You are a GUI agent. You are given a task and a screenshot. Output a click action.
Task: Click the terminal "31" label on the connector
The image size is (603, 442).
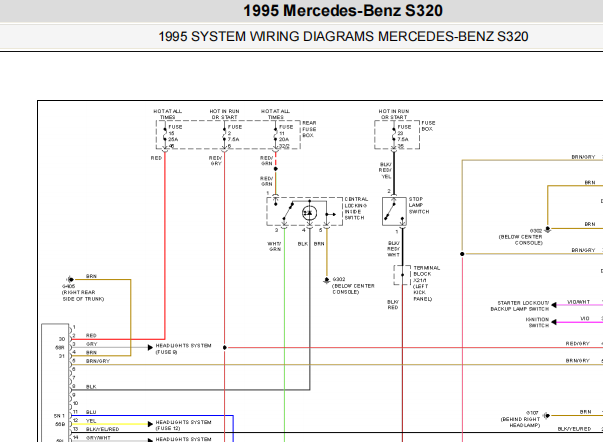[x=62, y=356]
